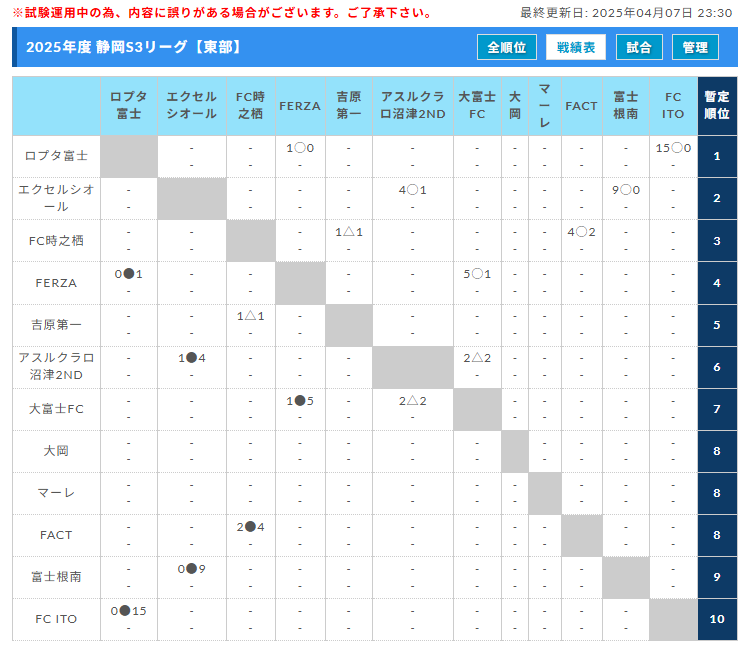
Task: Click the 2025年度 静岡S3リーグ title
Action: coord(134,47)
